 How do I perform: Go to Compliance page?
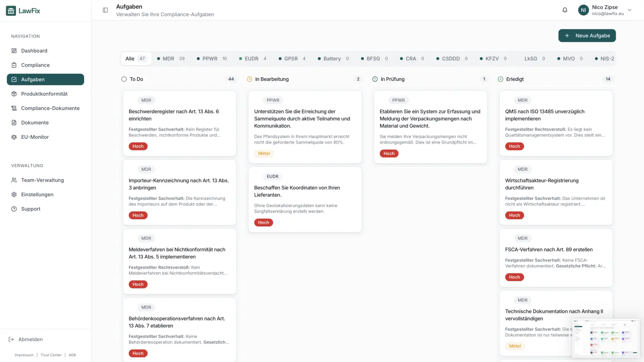(45, 65)
